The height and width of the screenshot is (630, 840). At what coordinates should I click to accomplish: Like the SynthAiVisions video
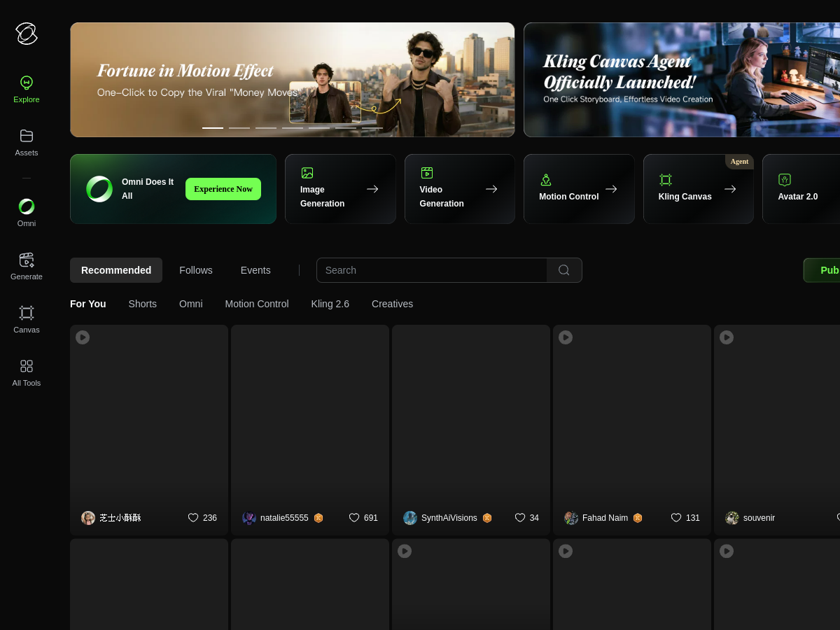coord(520,518)
